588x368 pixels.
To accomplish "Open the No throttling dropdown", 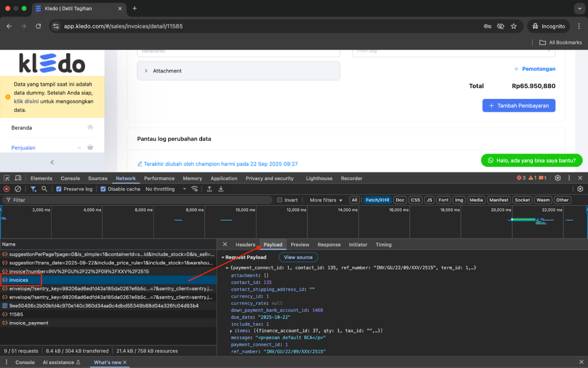I will tap(165, 189).
